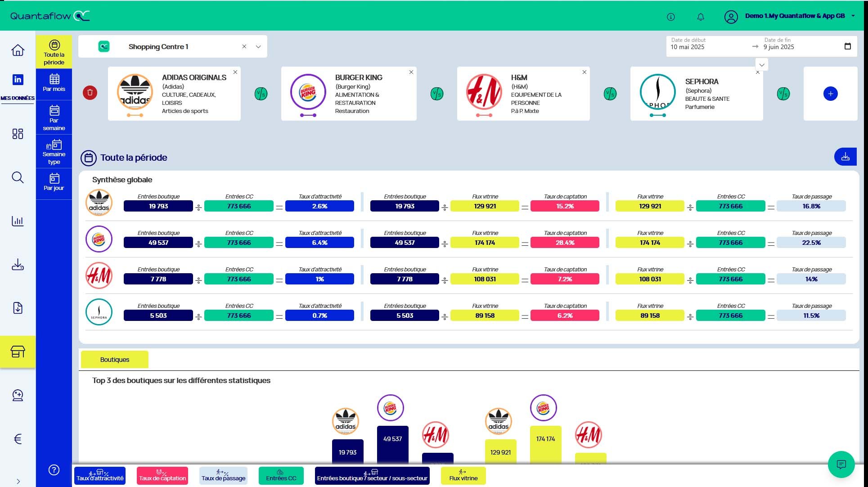This screenshot has width=868, height=487.
Task: Open the dashboard grid icon
Action: (x=18, y=134)
